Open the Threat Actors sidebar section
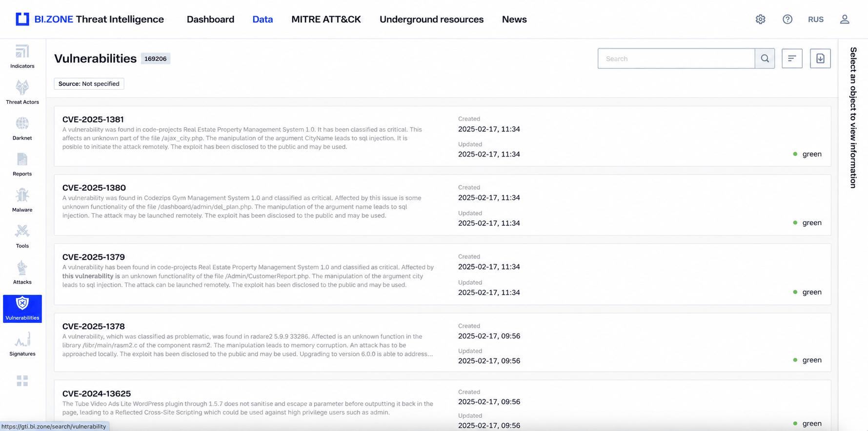The width and height of the screenshot is (868, 431). pyautogui.click(x=22, y=92)
